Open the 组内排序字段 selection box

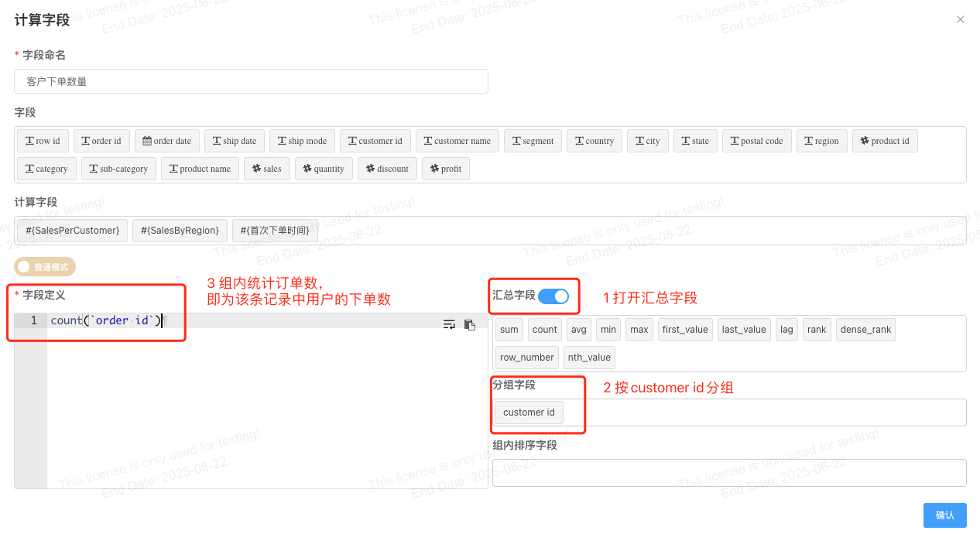tap(728, 473)
